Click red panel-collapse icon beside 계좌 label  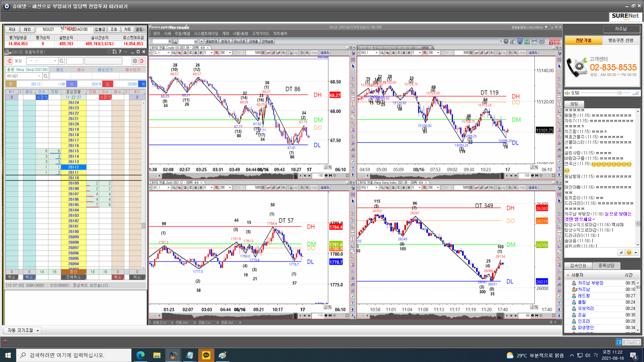point(9,61)
